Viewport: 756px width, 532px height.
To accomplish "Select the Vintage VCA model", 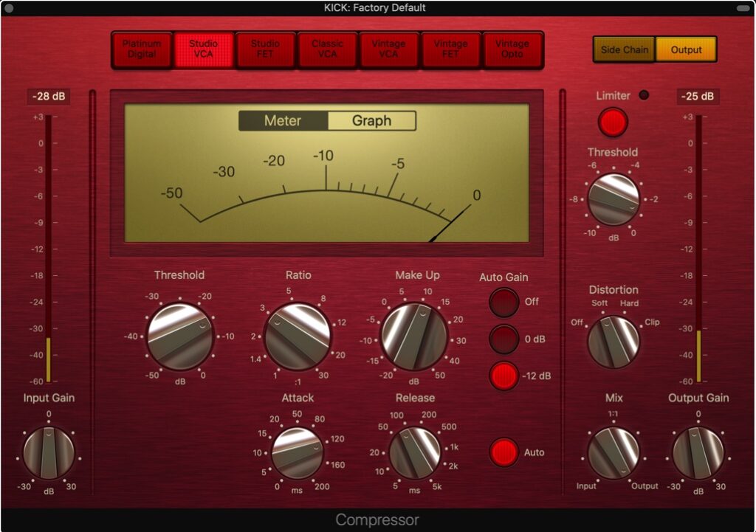I will [x=388, y=49].
